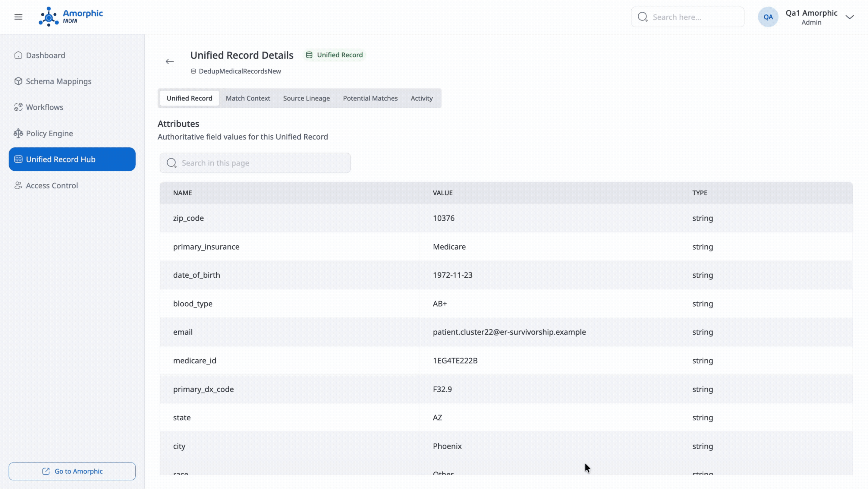
Task: Click the email attribute name
Action: pyautogui.click(x=183, y=332)
